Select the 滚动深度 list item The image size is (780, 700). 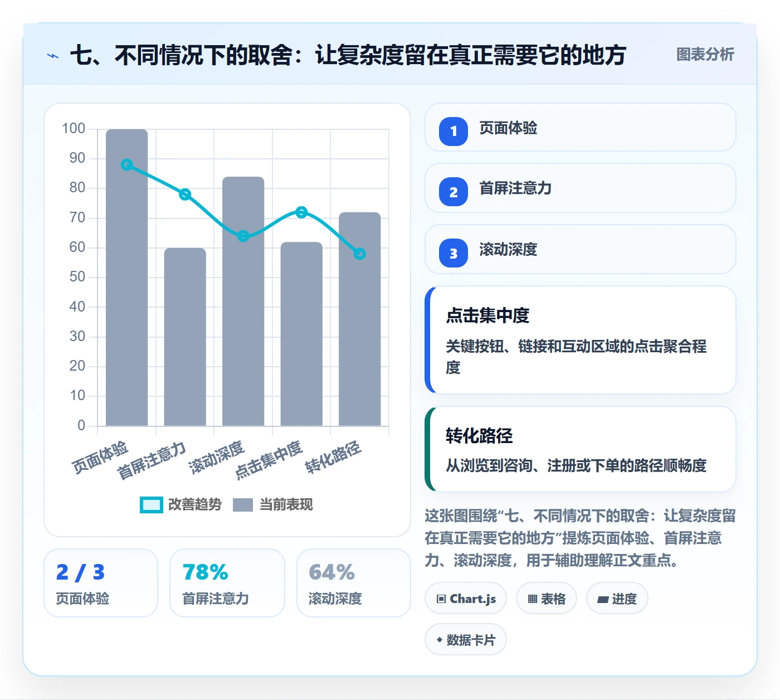pyautogui.click(x=581, y=250)
